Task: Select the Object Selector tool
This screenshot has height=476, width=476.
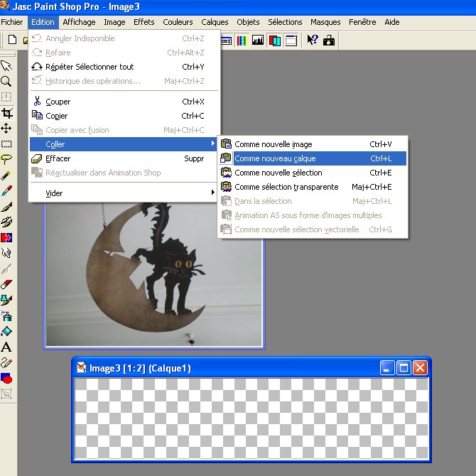Action: coord(6,394)
